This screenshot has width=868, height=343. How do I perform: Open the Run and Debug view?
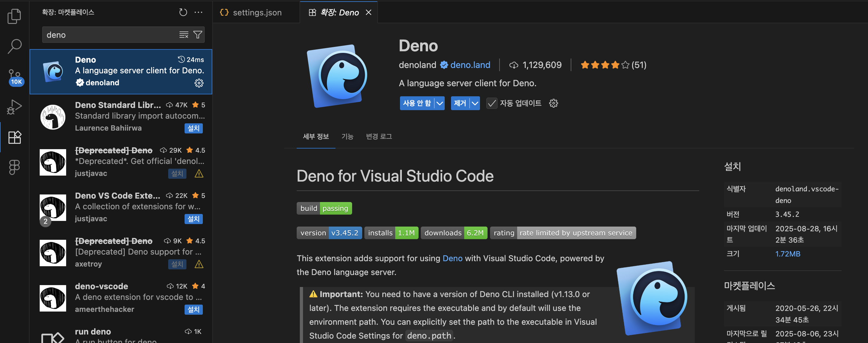(14, 107)
